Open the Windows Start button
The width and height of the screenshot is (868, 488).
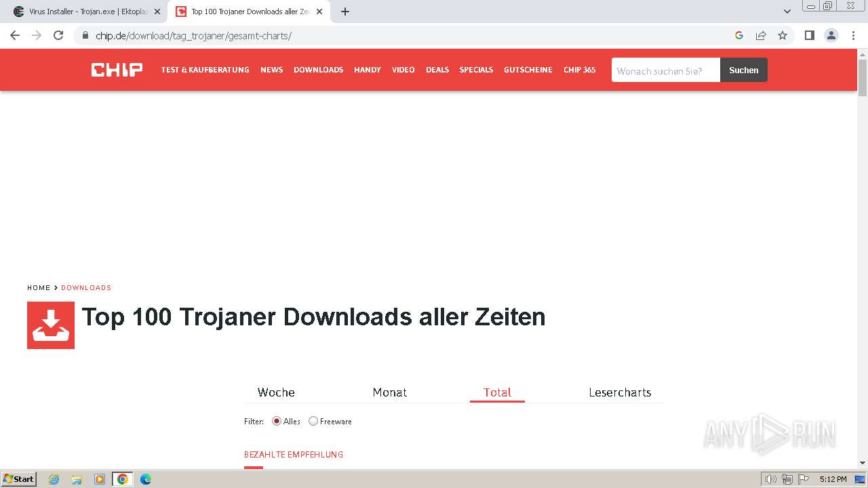pos(19,479)
